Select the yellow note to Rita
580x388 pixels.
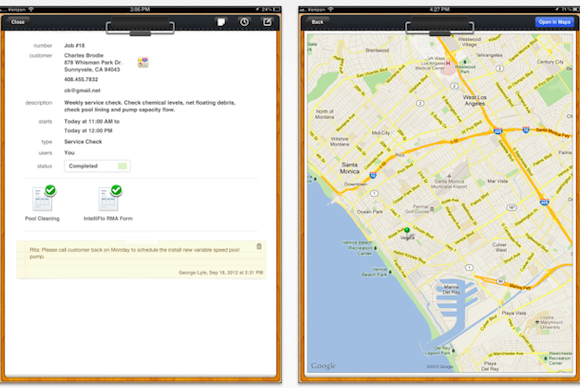tap(142, 260)
